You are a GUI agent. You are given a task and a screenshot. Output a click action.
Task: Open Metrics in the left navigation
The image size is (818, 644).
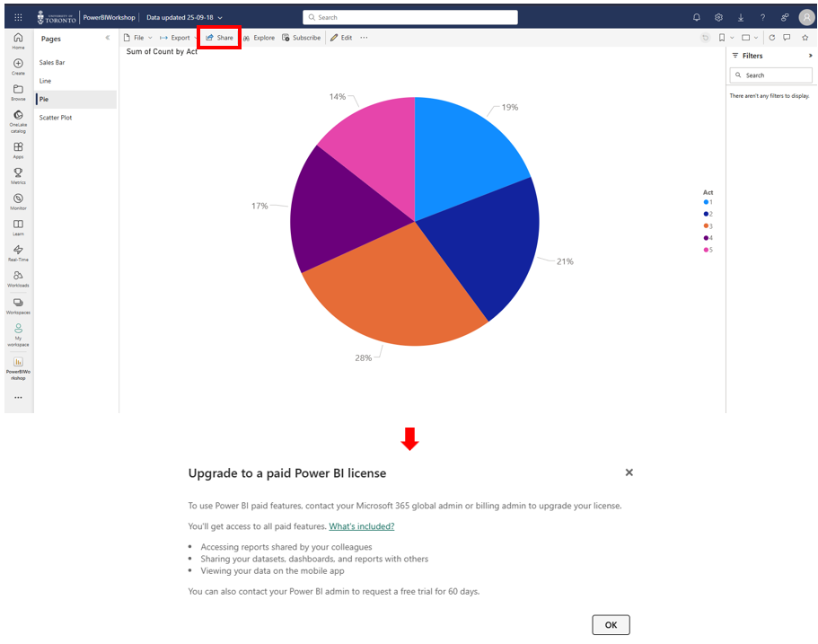(x=18, y=176)
